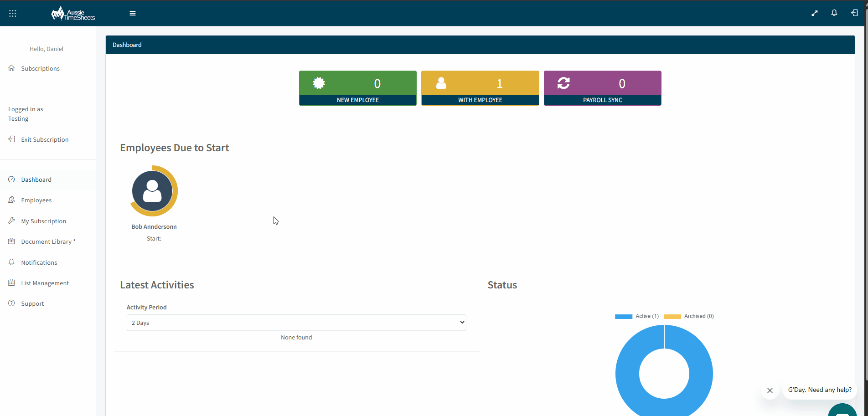
Task: Click the List Management grid icon
Action: [12, 282]
